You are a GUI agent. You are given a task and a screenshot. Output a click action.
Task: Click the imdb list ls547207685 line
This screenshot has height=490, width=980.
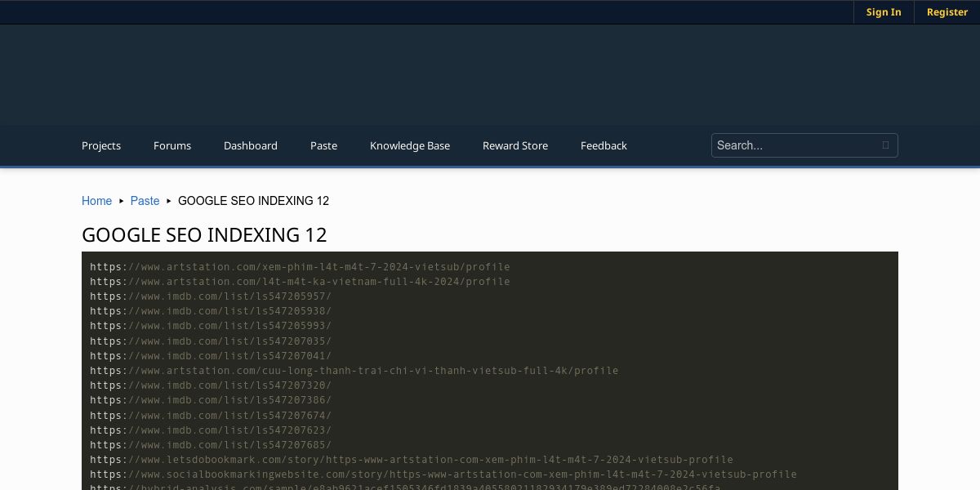(211, 445)
